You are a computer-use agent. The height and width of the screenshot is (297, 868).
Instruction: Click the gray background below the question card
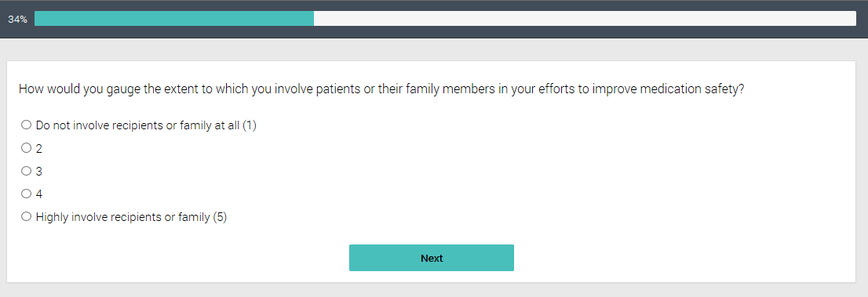tap(434, 290)
